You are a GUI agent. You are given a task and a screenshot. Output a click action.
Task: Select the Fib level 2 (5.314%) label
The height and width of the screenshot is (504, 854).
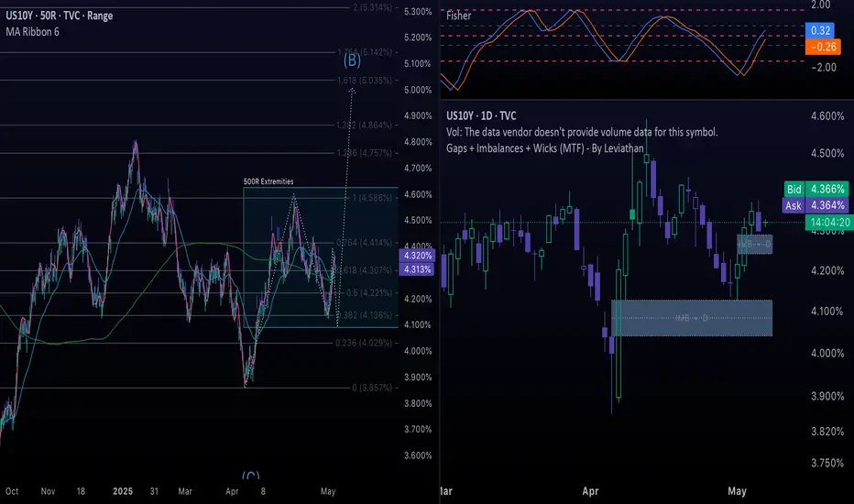[x=372, y=7]
